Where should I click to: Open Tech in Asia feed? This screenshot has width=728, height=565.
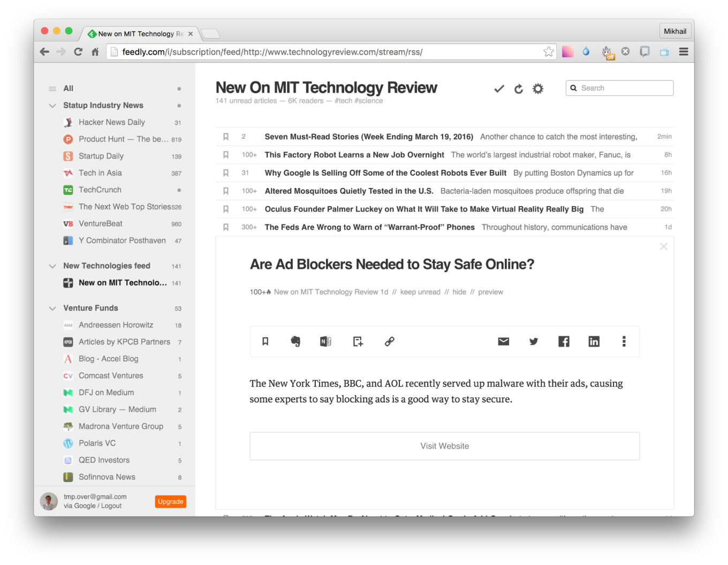pyautogui.click(x=100, y=173)
